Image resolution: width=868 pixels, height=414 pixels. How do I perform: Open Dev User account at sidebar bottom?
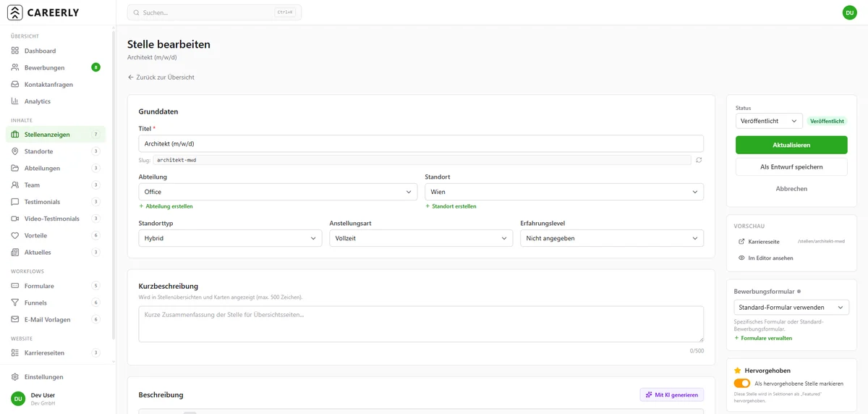click(58, 399)
